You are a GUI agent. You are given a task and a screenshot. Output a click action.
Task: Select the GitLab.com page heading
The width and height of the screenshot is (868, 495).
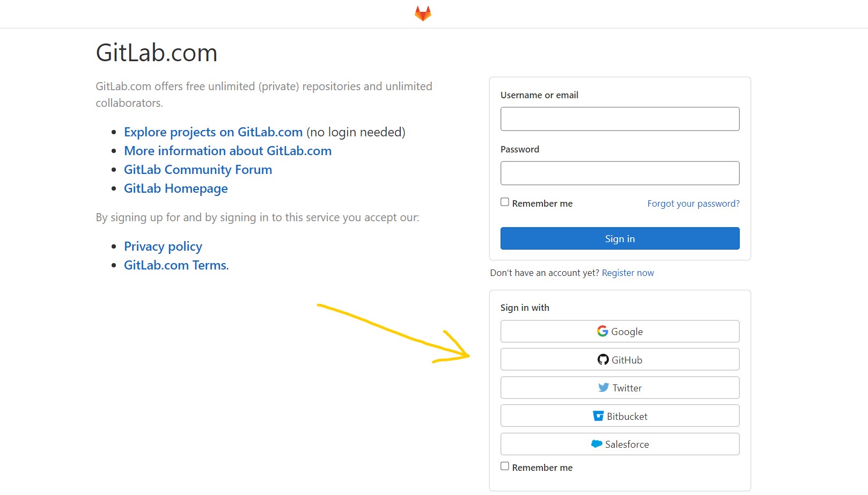click(156, 52)
